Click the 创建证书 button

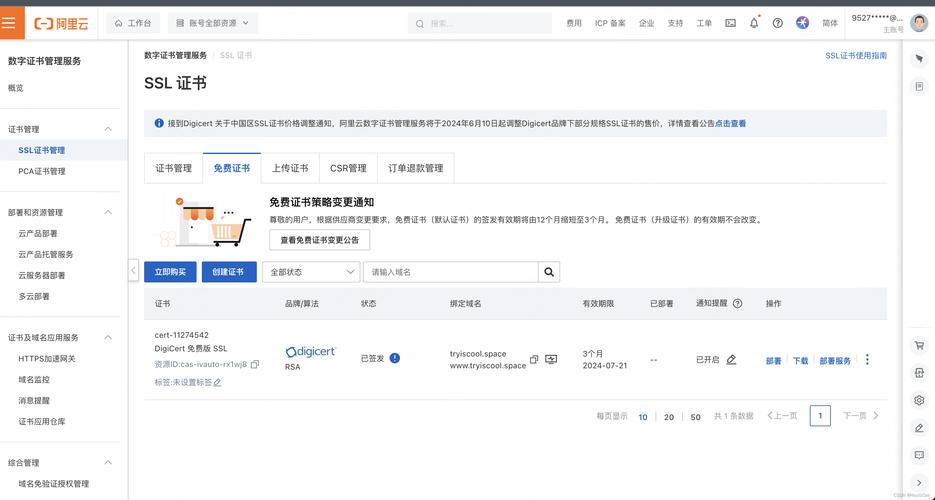coord(229,272)
